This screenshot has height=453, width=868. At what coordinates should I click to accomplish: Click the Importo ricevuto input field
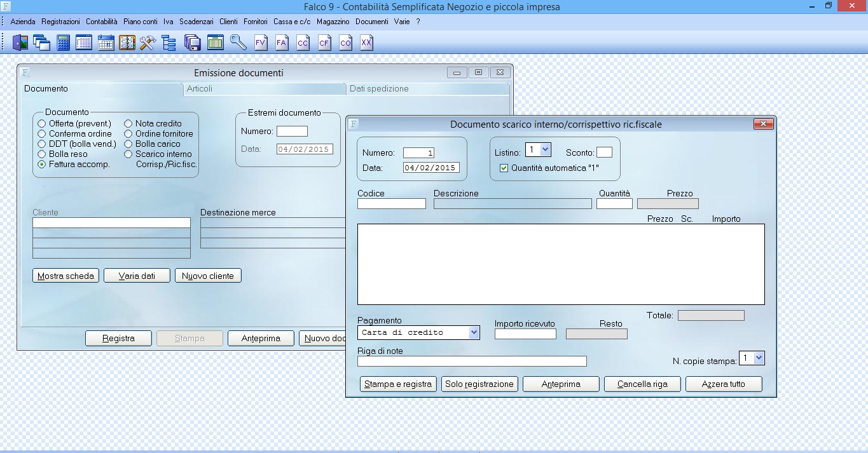[x=525, y=334]
